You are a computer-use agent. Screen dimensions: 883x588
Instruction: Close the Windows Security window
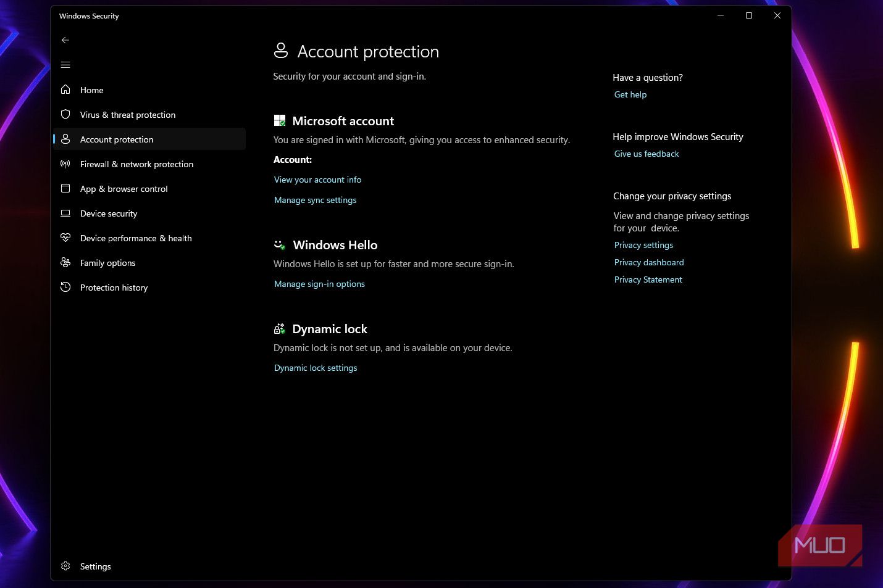[777, 15]
